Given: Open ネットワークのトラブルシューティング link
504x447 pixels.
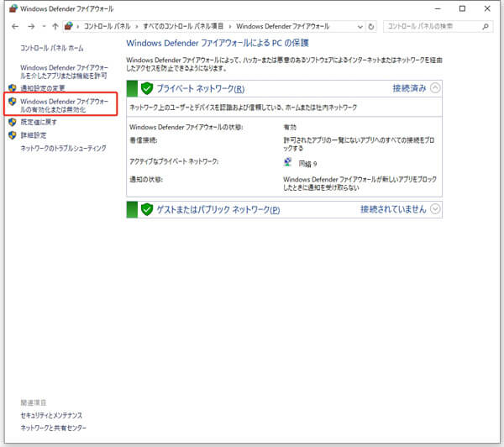Looking at the screenshot, I should pyautogui.click(x=63, y=148).
